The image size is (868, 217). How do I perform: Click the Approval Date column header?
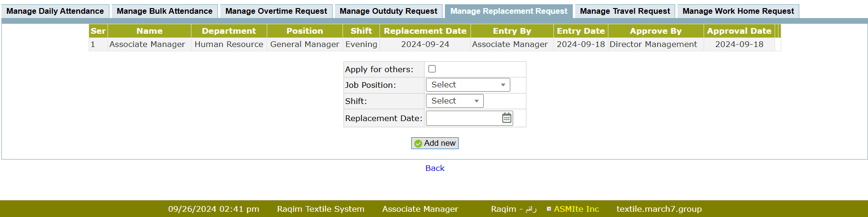tap(739, 31)
